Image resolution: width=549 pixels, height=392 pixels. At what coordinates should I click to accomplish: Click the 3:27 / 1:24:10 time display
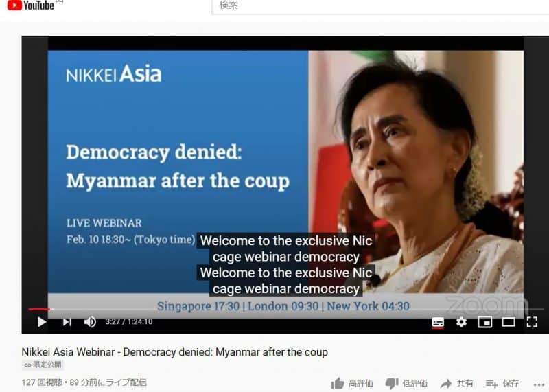coord(129,321)
